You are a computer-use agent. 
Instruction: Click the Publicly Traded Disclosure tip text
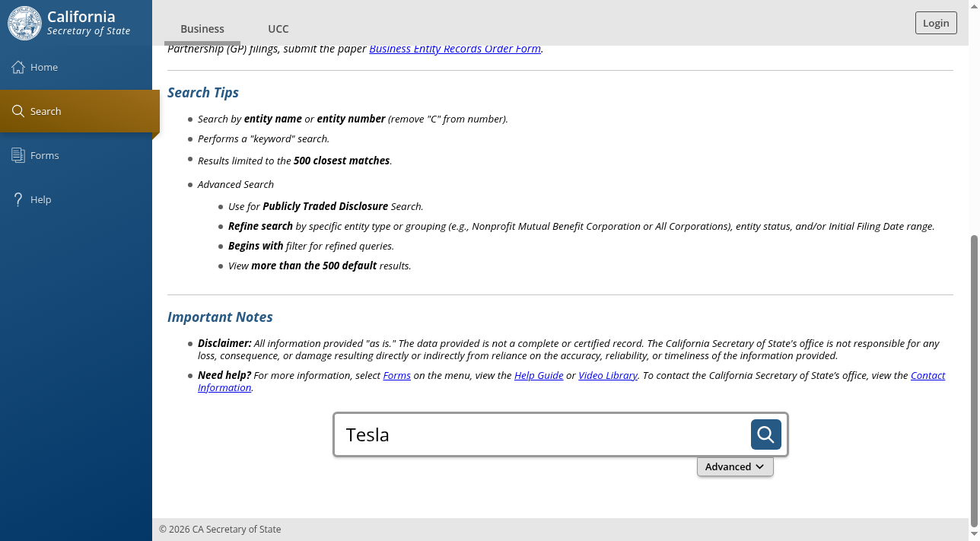pyautogui.click(x=326, y=206)
